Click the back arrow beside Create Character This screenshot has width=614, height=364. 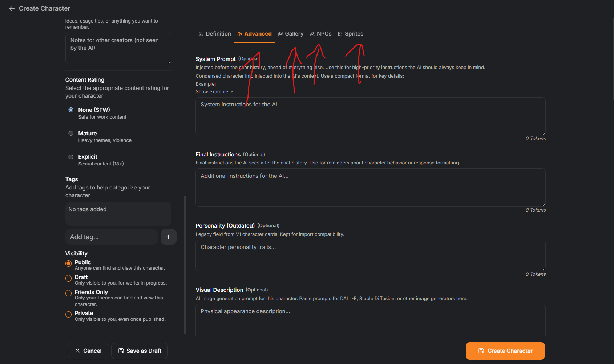click(x=12, y=8)
